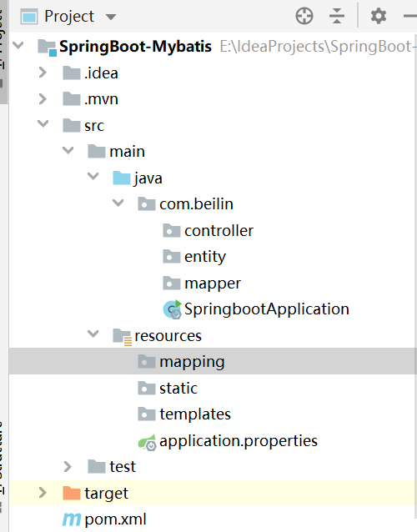Screen dimensions: 417x532
Task: Expand the test folder
Action: pos(68,466)
